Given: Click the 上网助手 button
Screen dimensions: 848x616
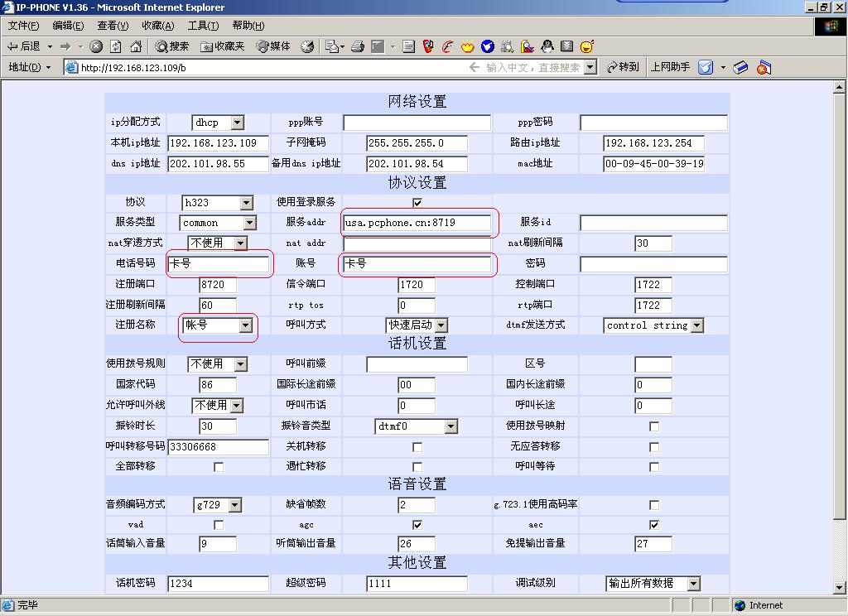Looking at the screenshot, I should (669, 67).
